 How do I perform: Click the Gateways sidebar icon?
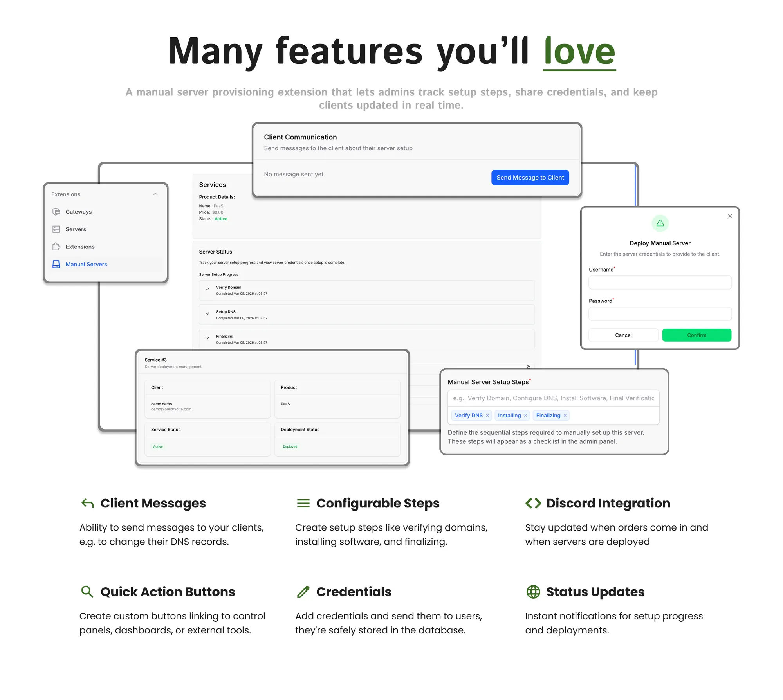(x=56, y=212)
